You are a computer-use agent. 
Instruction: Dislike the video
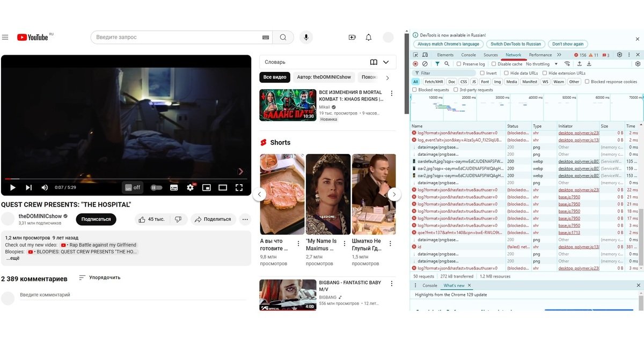[x=178, y=219]
